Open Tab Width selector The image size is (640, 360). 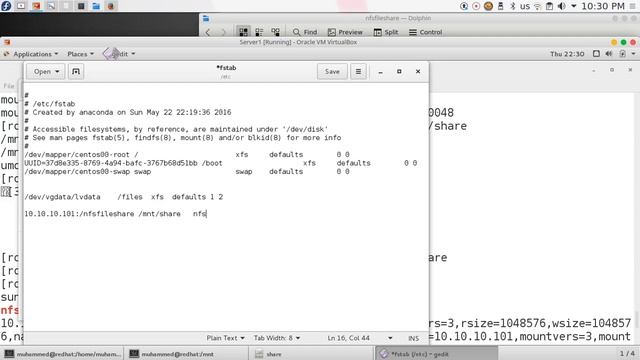click(277, 338)
